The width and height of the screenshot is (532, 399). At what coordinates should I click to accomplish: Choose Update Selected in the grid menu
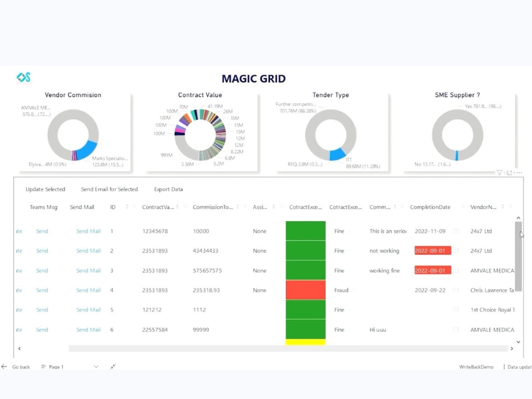pyautogui.click(x=45, y=189)
